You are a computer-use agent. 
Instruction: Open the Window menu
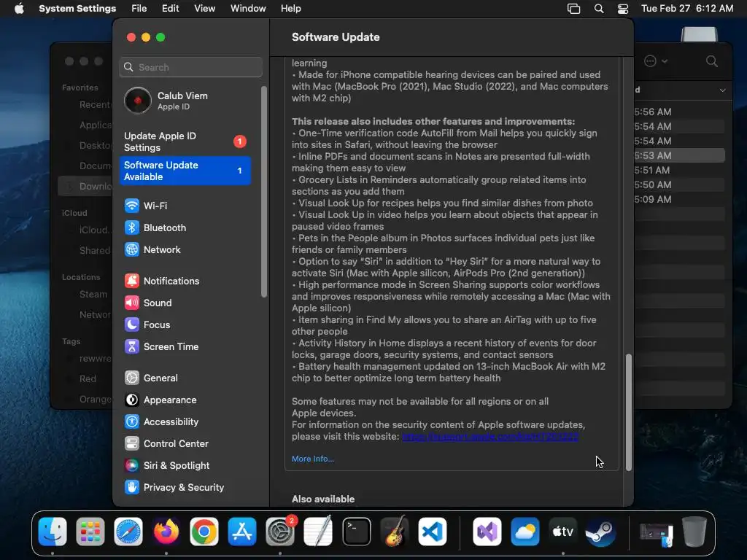pyautogui.click(x=248, y=9)
